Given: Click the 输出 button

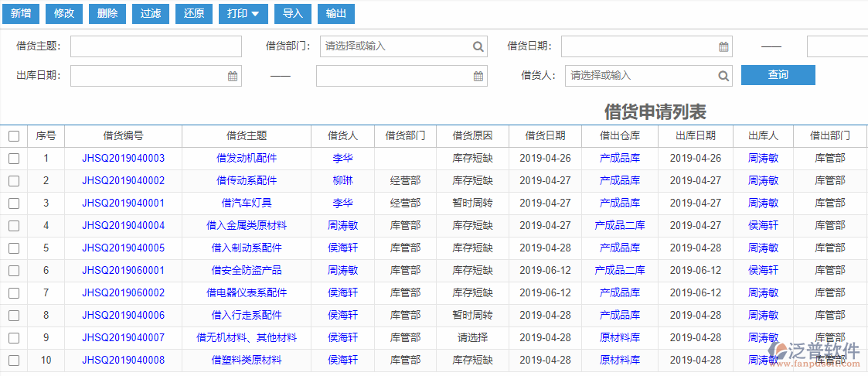Looking at the screenshot, I should [336, 14].
